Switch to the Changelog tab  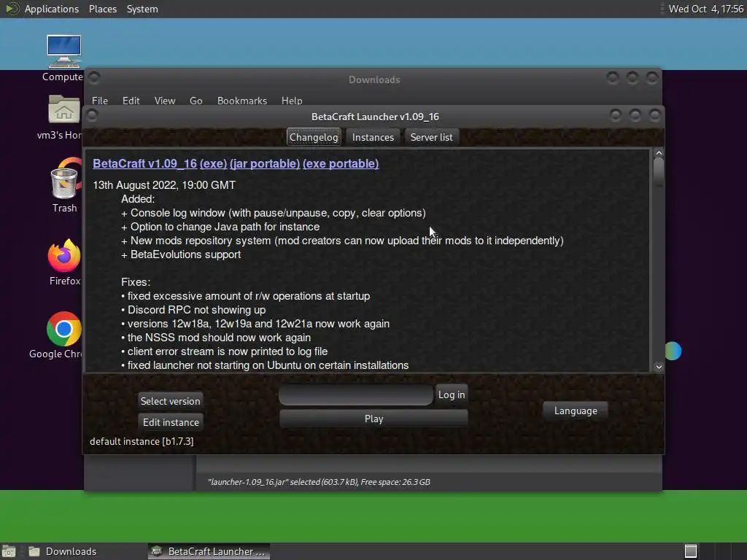coord(314,137)
